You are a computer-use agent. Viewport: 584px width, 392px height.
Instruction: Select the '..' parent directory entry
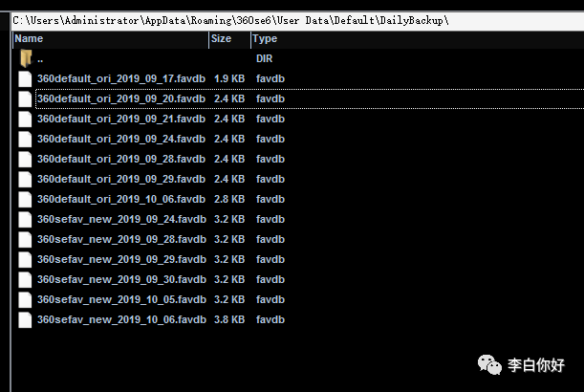tap(40, 59)
